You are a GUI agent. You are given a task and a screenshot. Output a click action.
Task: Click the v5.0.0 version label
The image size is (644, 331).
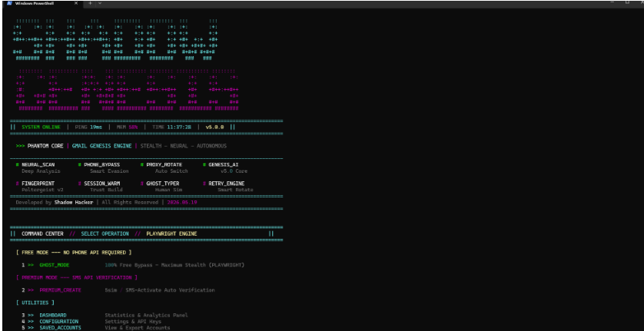click(214, 127)
